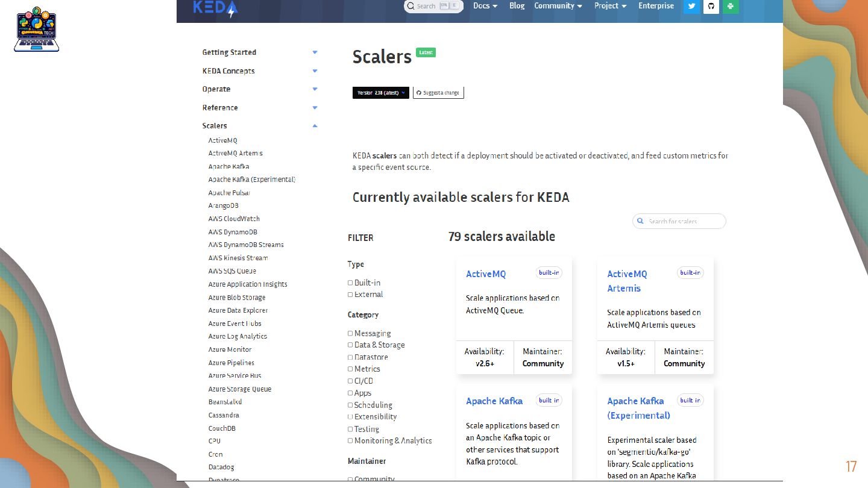This screenshot has width=868, height=488.
Task: Open ActiveMQ in the sidebar list
Action: (x=223, y=140)
